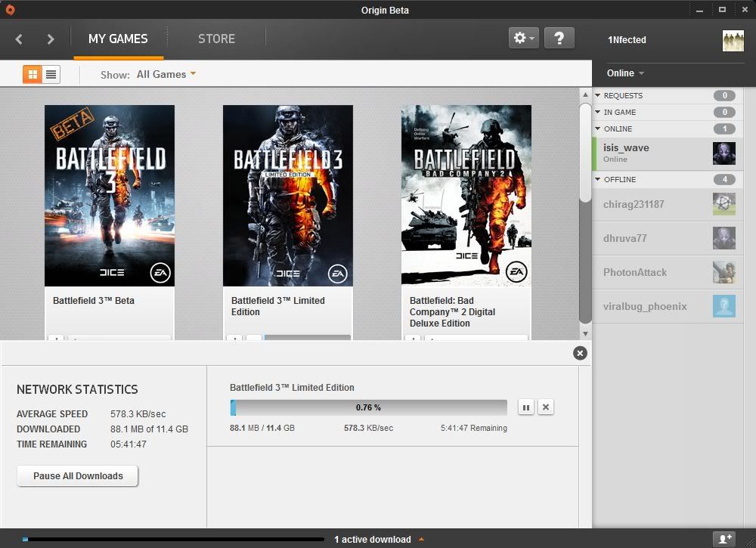756x548 pixels.
Task: Click the Battlefield 3™ Limited Edition download title
Action: (292, 388)
